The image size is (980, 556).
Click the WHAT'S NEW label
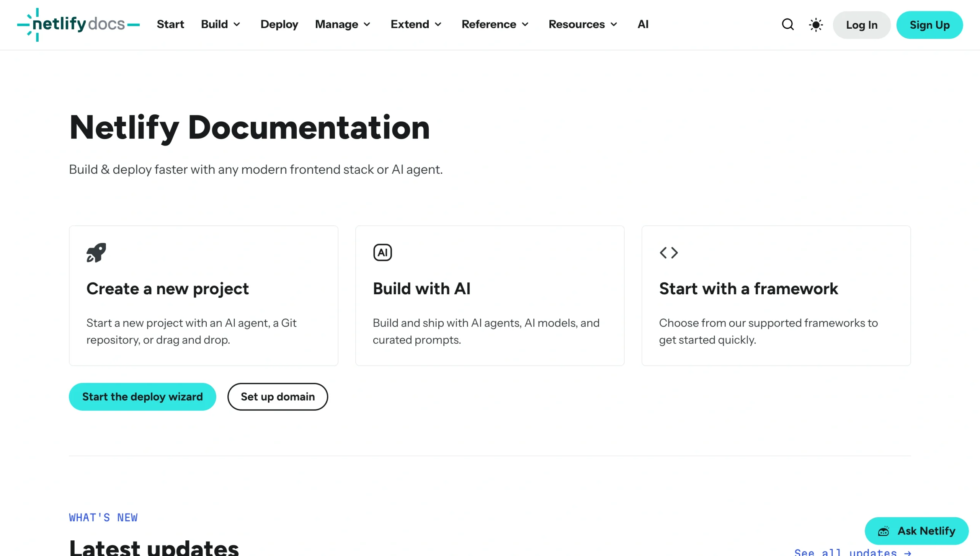(x=103, y=517)
